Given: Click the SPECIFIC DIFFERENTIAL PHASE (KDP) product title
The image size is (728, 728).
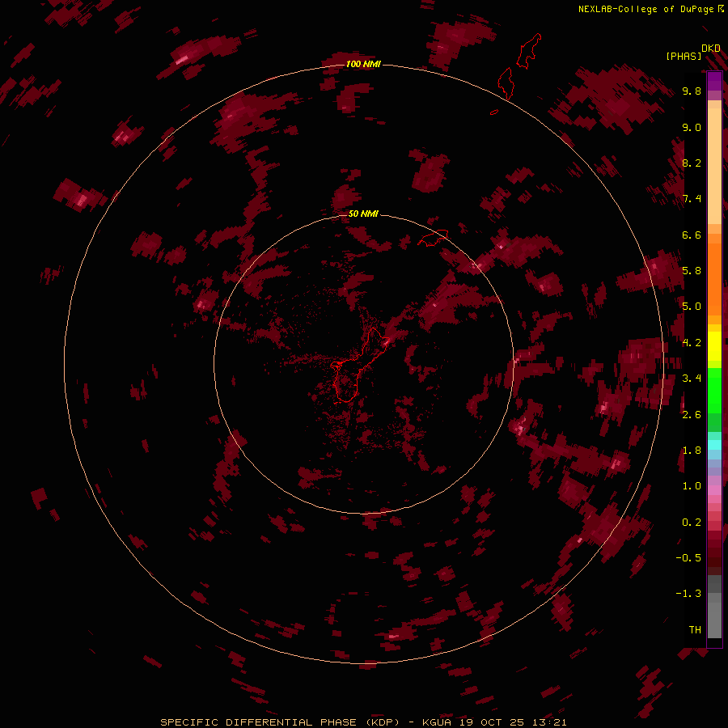Looking at the screenshot, I should (x=280, y=722).
